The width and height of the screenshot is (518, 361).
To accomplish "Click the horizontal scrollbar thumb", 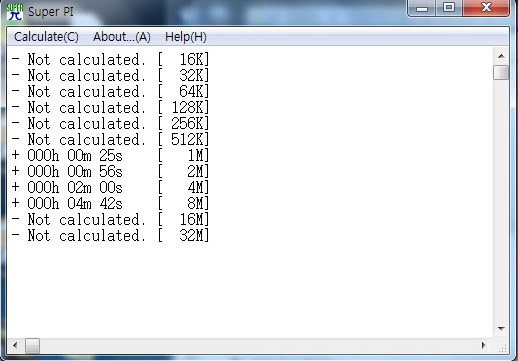I will pos(32,346).
